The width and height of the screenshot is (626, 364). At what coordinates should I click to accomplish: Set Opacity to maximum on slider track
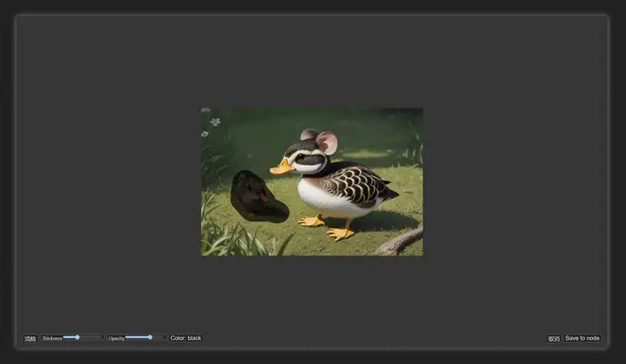point(164,337)
